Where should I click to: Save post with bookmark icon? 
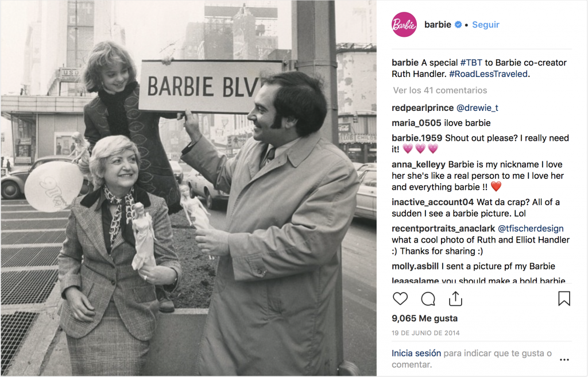click(x=564, y=298)
